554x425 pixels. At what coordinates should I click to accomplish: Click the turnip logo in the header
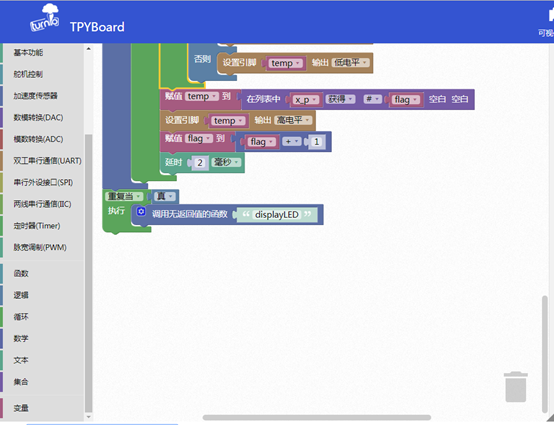(45, 18)
